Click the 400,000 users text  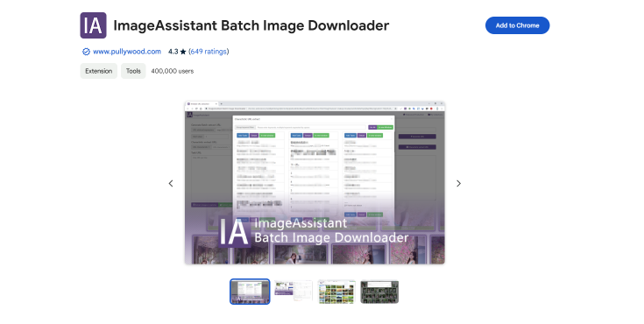tap(172, 71)
